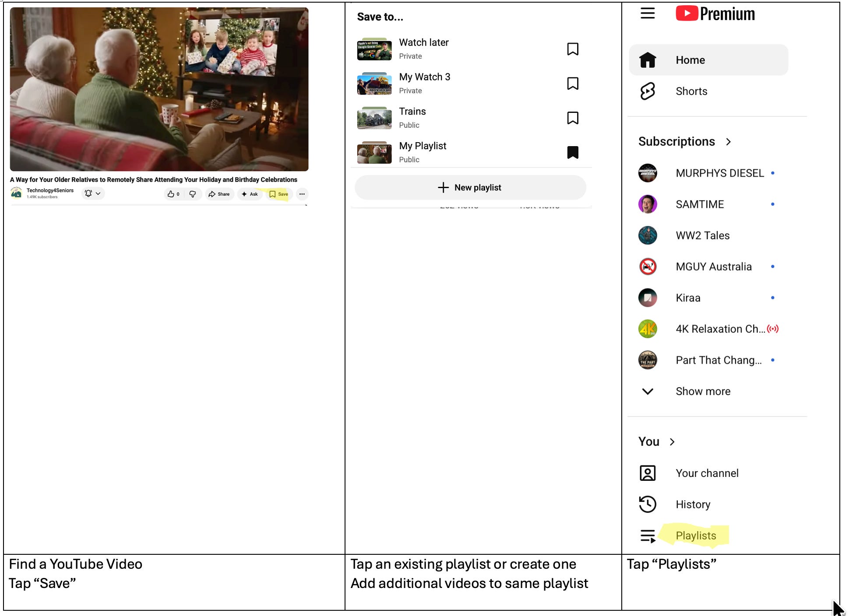Click the Your channel person icon
The height and width of the screenshot is (616, 849).
648,473
